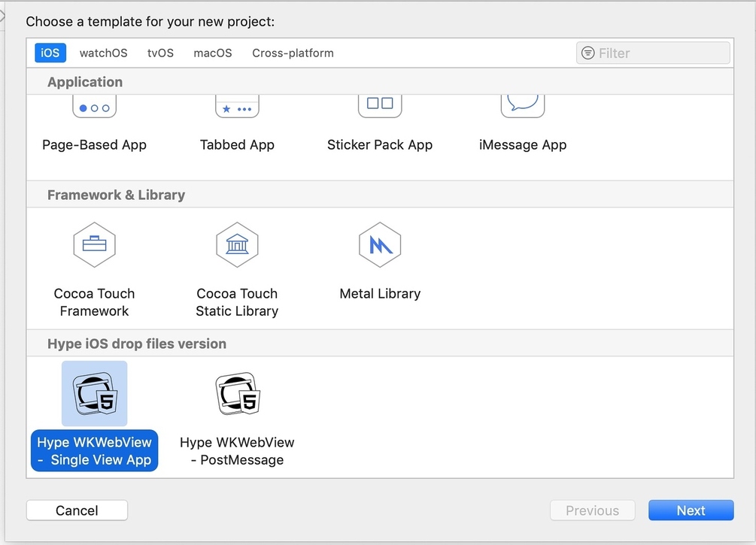Click the Previous button

[x=592, y=510]
